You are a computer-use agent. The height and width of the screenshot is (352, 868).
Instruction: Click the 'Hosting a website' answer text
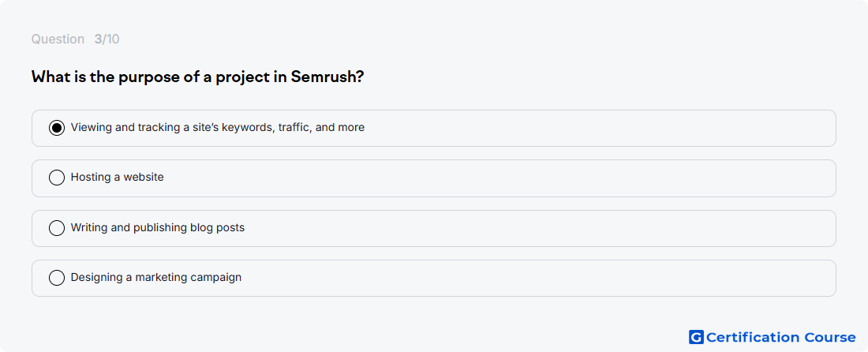(118, 177)
